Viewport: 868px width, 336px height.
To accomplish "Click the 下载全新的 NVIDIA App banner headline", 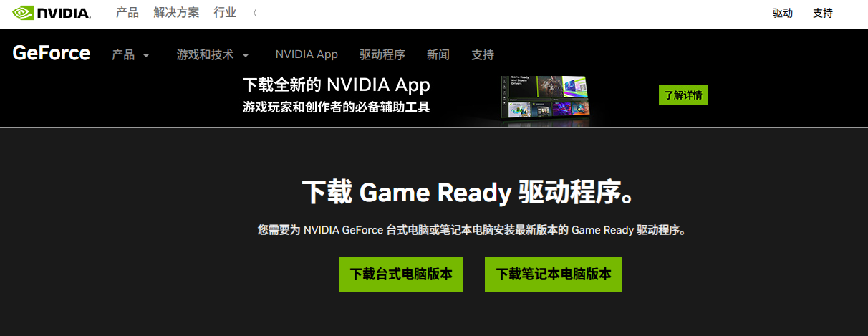I will click(x=336, y=85).
